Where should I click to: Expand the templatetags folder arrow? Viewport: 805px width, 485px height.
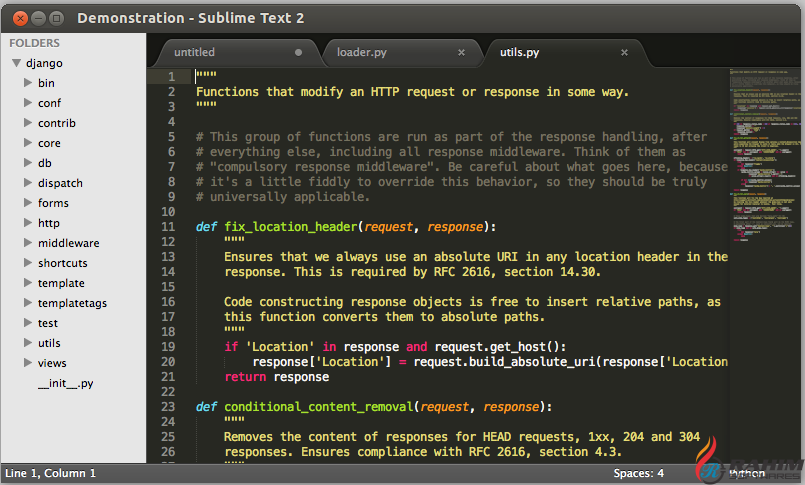point(28,303)
